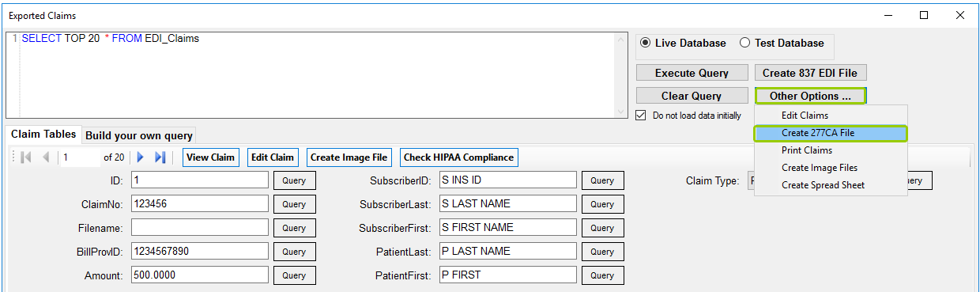Click inside the SQL query editor text
This screenshot has height=292, width=980.
tap(111, 38)
